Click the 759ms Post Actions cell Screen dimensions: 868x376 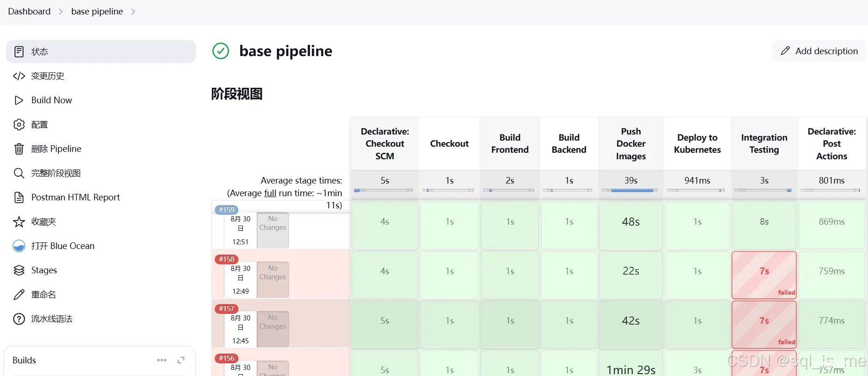832,275
